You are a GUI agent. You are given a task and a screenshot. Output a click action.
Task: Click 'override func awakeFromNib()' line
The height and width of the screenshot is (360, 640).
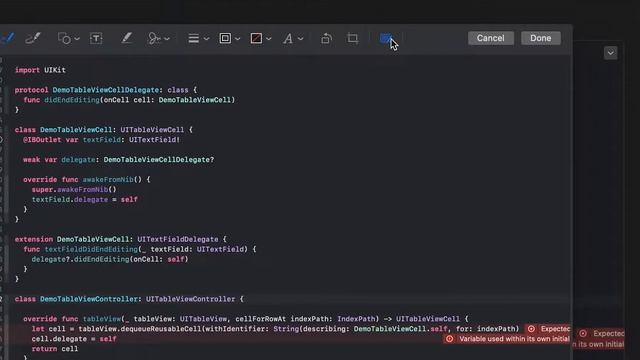[x=87, y=180]
